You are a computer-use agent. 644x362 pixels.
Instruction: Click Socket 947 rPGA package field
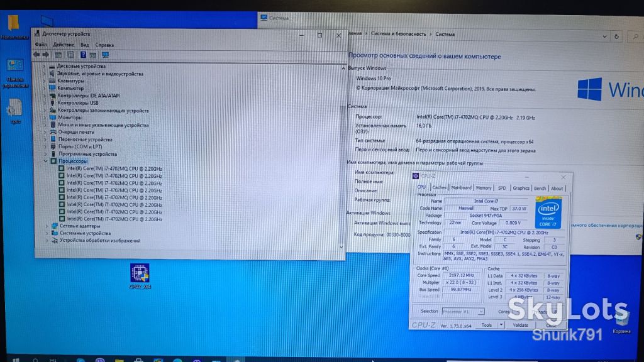click(486, 216)
